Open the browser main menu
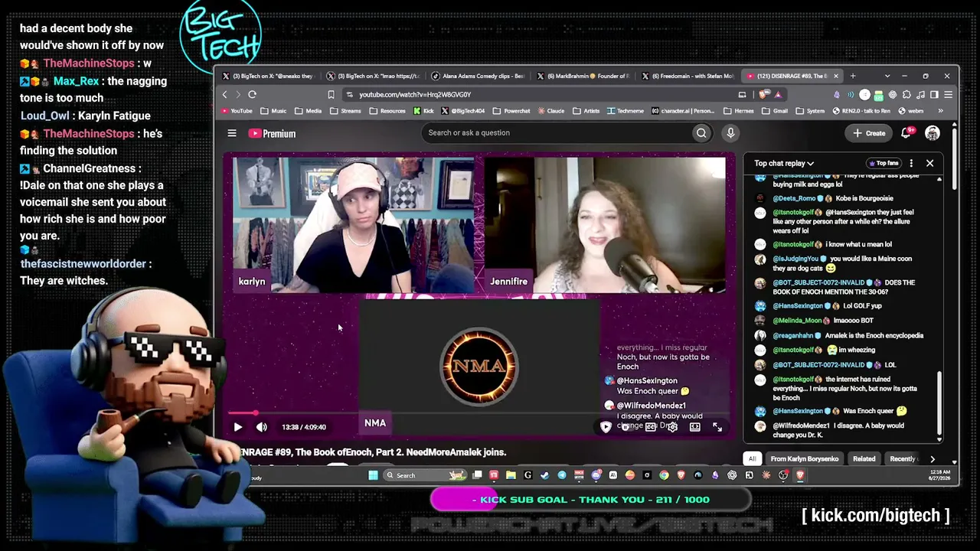 (x=948, y=94)
